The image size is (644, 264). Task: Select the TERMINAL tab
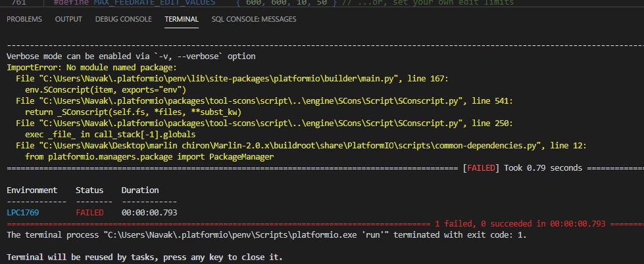[x=182, y=19]
